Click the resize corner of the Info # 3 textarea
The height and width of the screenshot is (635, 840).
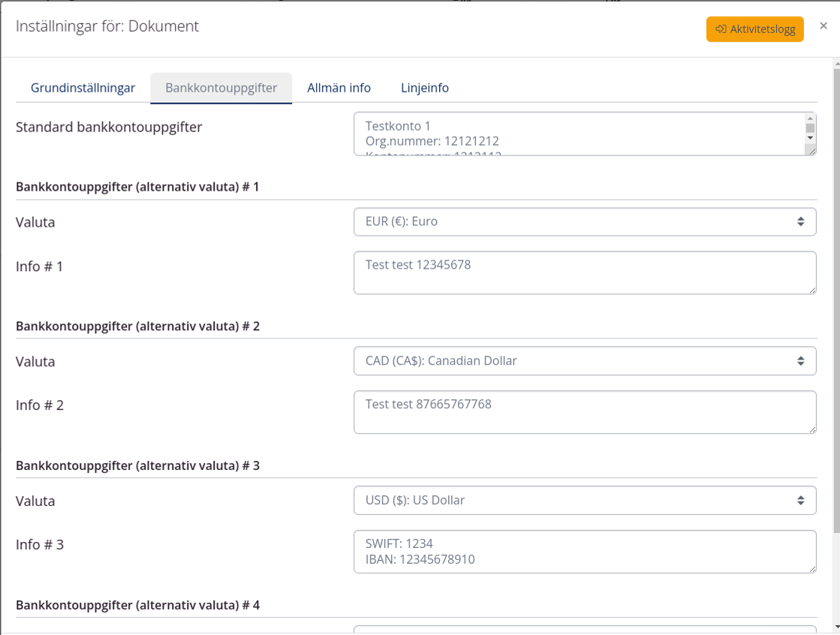click(x=811, y=568)
